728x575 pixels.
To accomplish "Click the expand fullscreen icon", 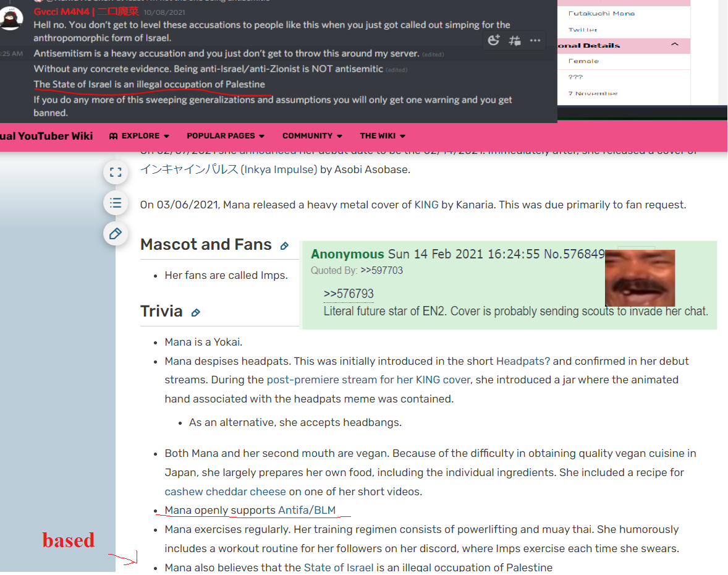I will click(116, 172).
